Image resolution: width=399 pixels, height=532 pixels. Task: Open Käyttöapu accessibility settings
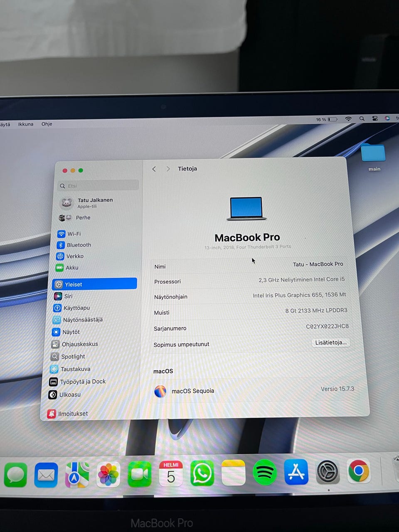71,308
